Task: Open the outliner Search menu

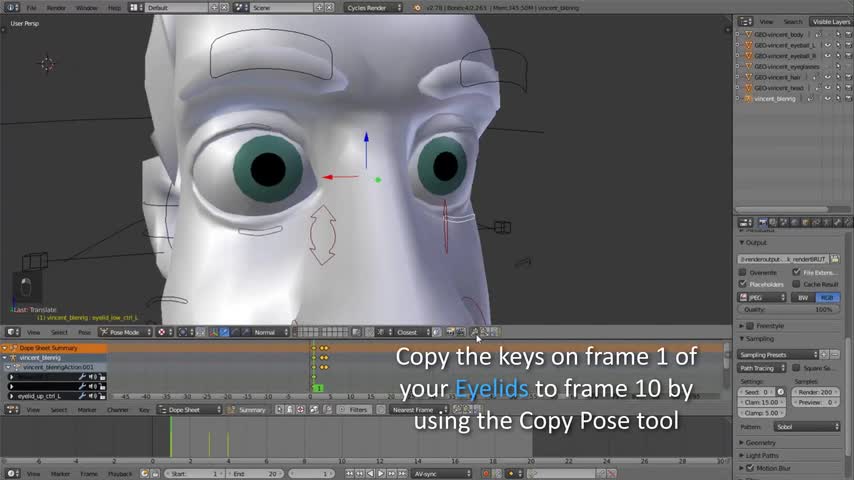Action: click(x=793, y=22)
